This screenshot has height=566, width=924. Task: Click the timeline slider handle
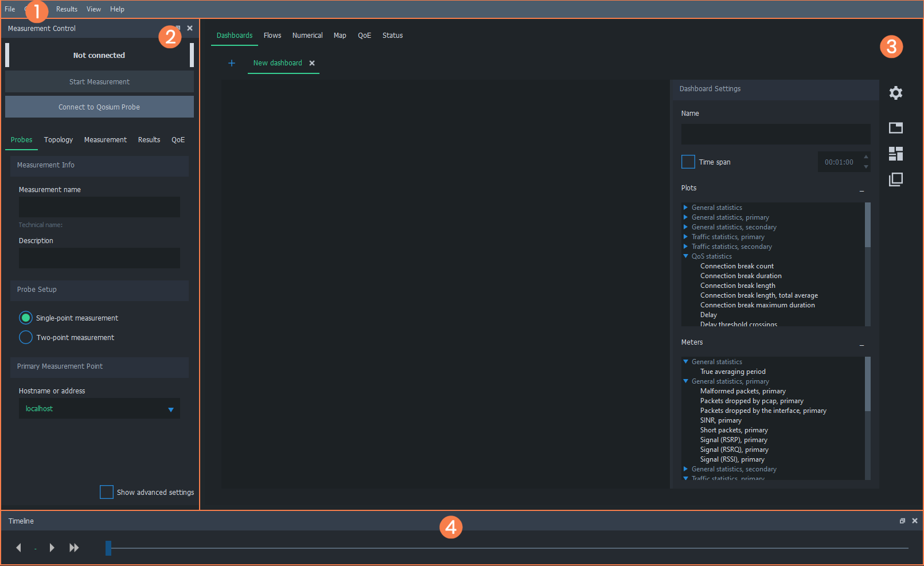click(x=108, y=548)
